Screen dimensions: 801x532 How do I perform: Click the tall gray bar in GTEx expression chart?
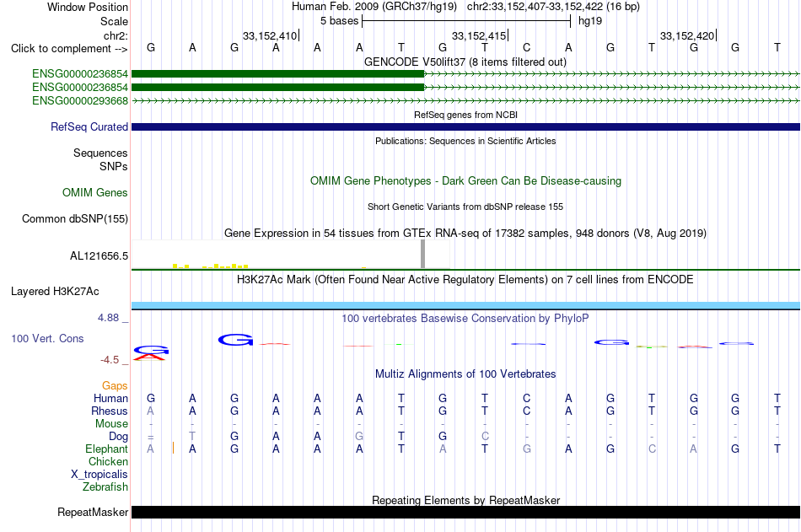click(x=422, y=254)
